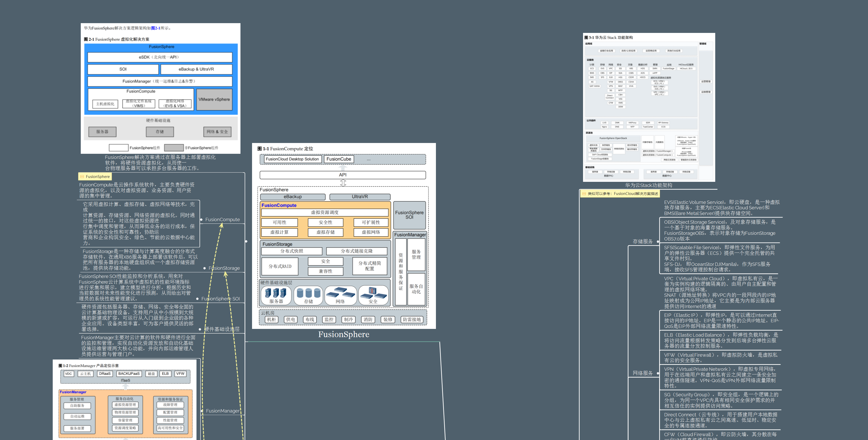Click the eSDK box in the 图2-1 diagram

(160, 57)
